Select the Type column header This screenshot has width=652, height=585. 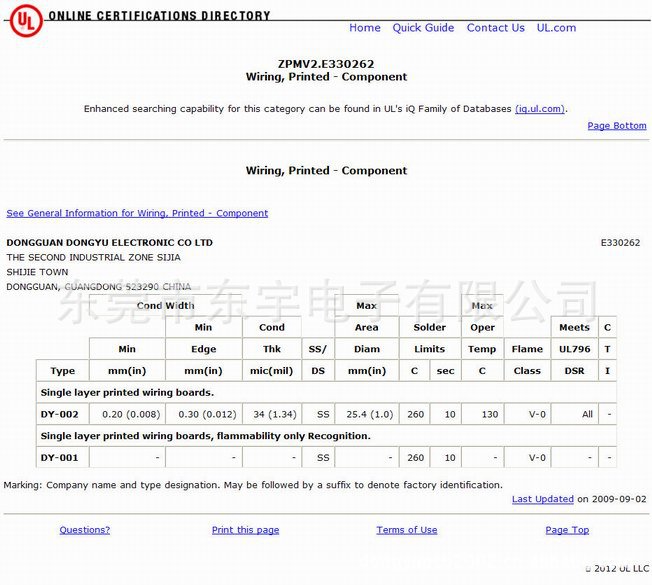pos(63,370)
